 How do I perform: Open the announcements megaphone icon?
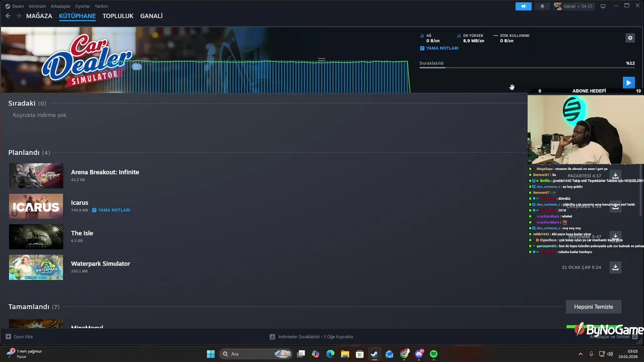tap(523, 6)
